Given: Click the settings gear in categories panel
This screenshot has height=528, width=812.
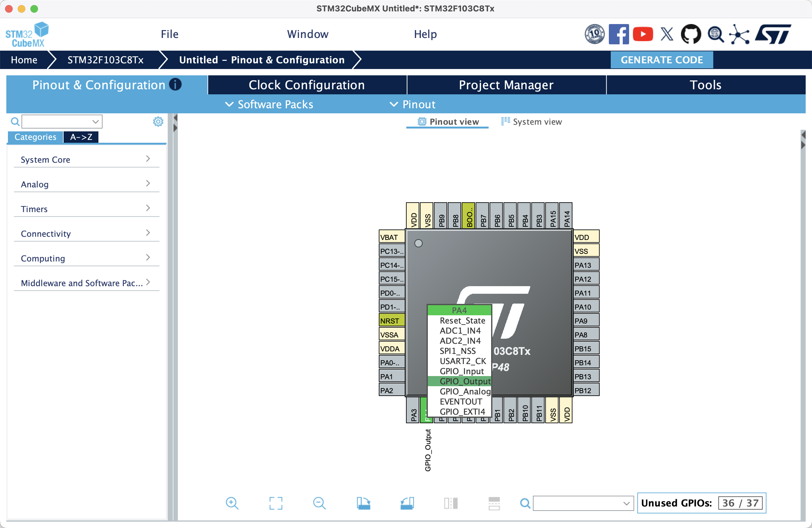Looking at the screenshot, I should pyautogui.click(x=158, y=122).
